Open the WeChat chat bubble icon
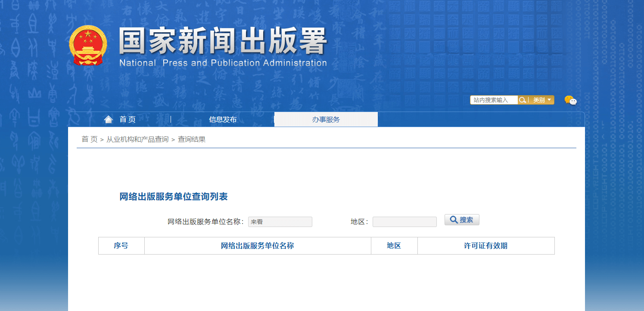The height and width of the screenshot is (311, 644). (570, 100)
